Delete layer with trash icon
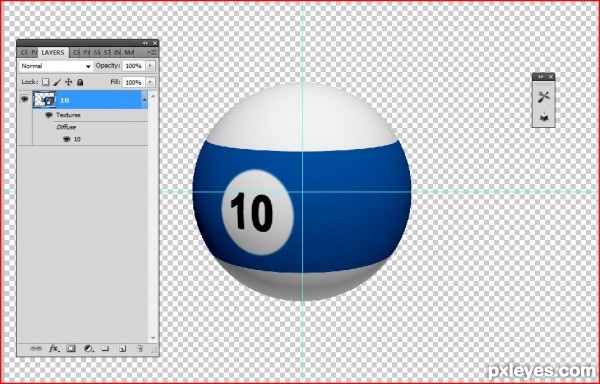The image size is (600, 384). tap(140, 348)
